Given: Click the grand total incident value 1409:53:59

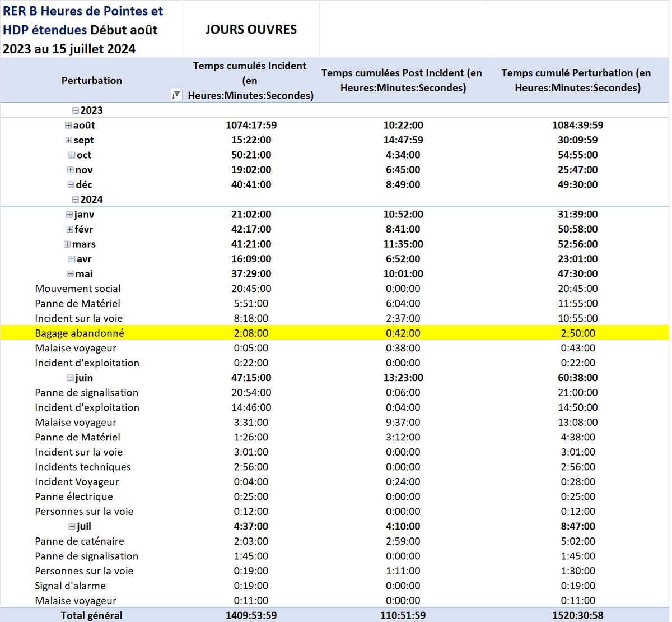Looking at the screenshot, I should click(251, 615).
